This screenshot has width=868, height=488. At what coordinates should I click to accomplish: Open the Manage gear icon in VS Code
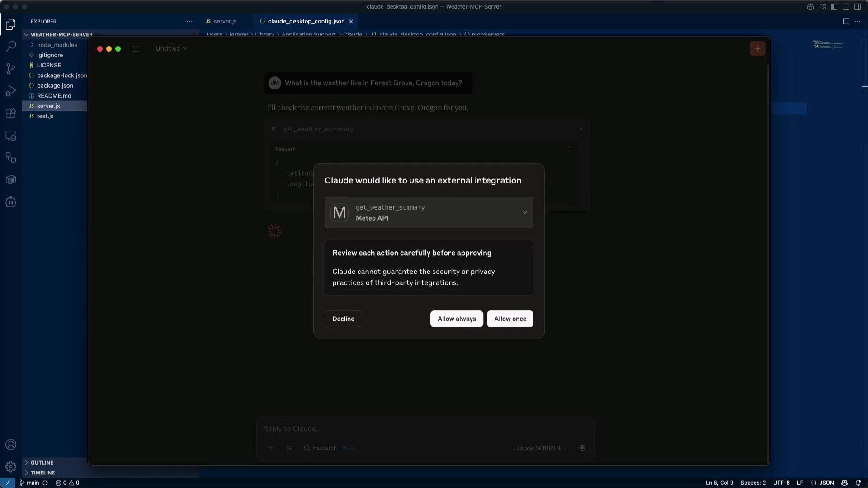pyautogui.click(x=11, y=466)
